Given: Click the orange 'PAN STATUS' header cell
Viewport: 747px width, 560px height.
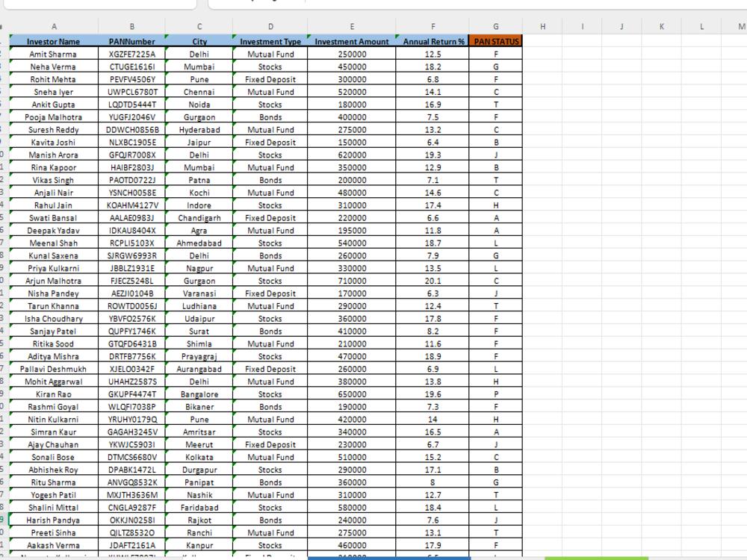Looking at the screenshot, I should pos(496,41).
